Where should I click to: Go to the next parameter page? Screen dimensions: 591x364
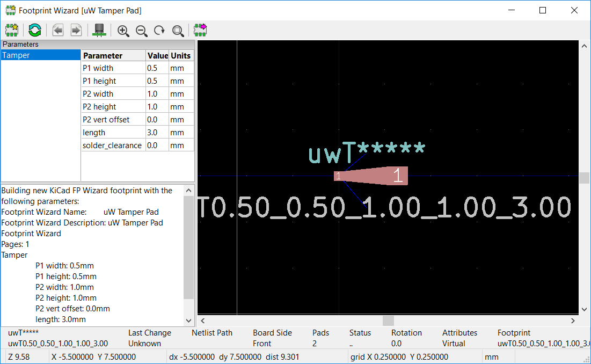click(x=76, y=31)
